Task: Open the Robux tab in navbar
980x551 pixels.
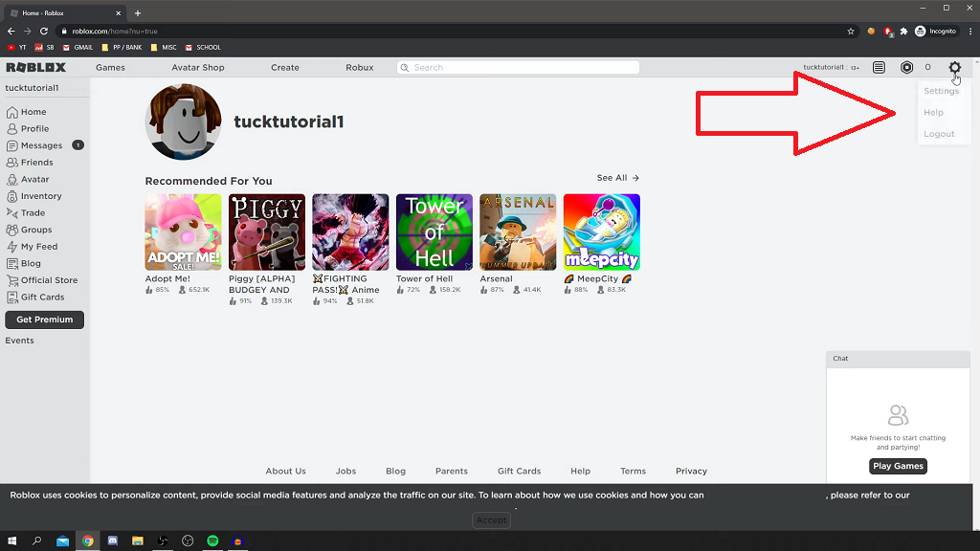Action: point(360,68)
